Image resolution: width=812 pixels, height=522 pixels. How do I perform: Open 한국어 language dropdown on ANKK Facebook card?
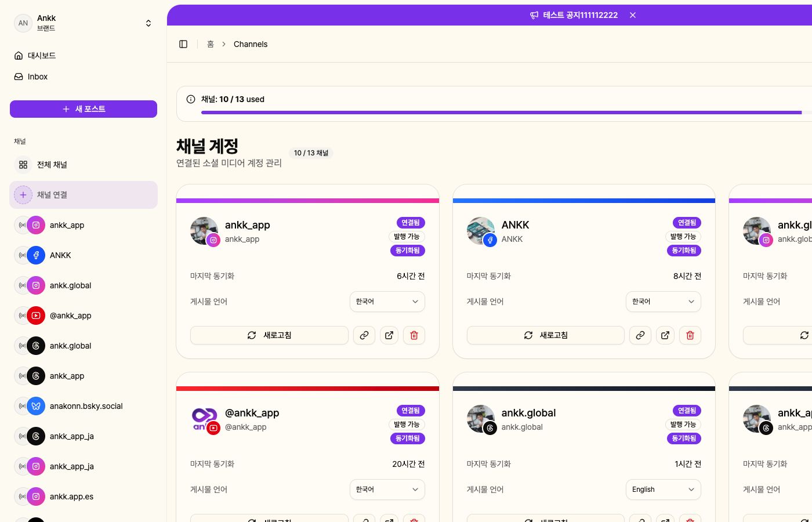point(664,302)
